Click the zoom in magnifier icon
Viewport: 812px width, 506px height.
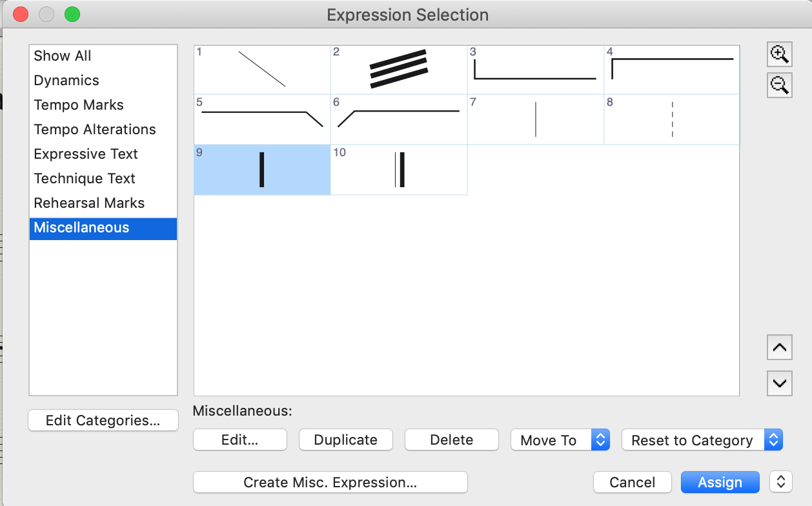[779, 55]
